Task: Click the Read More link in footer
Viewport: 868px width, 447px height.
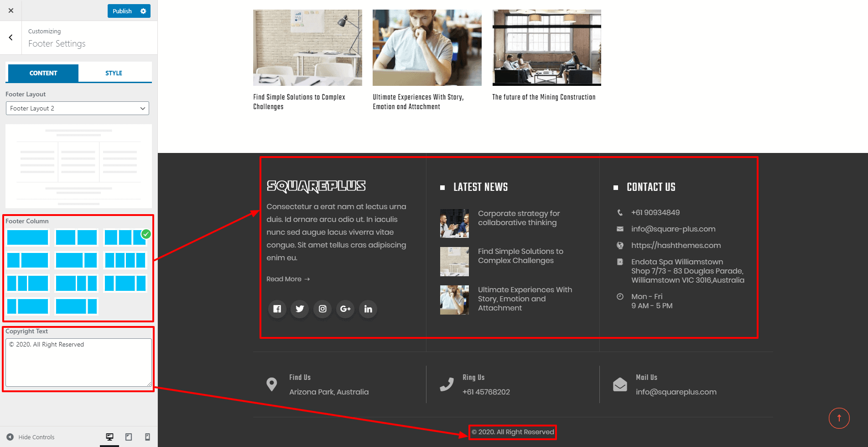Action: (x=288, y=279)
